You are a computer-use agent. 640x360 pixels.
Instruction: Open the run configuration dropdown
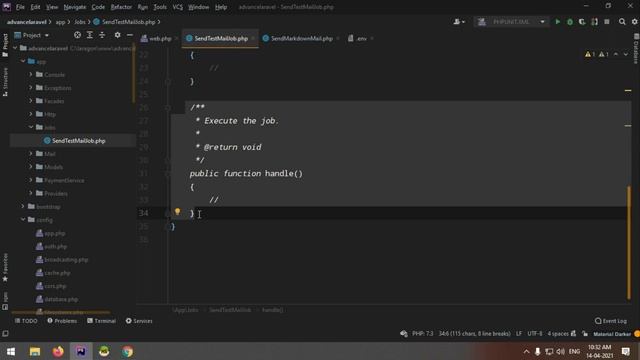(x=511, y=22)
